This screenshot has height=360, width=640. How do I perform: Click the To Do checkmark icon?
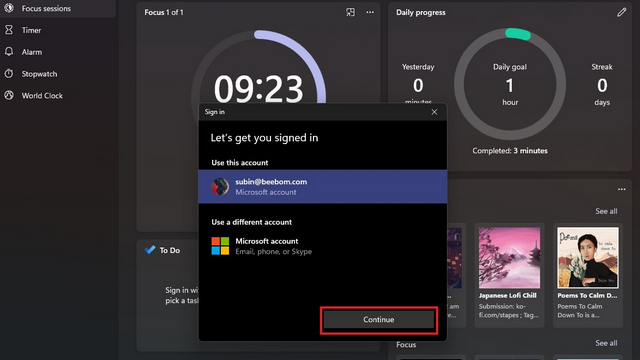coord(150,250)
